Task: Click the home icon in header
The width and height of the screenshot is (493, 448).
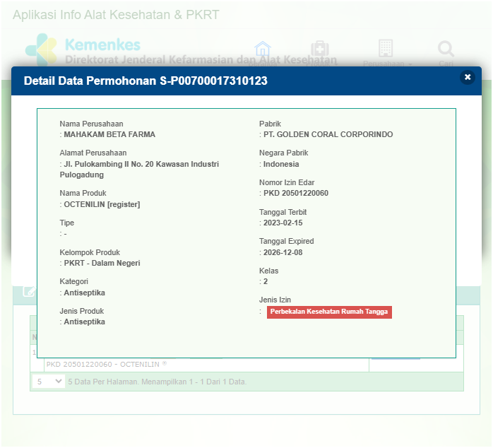Action: pos(263,49)
